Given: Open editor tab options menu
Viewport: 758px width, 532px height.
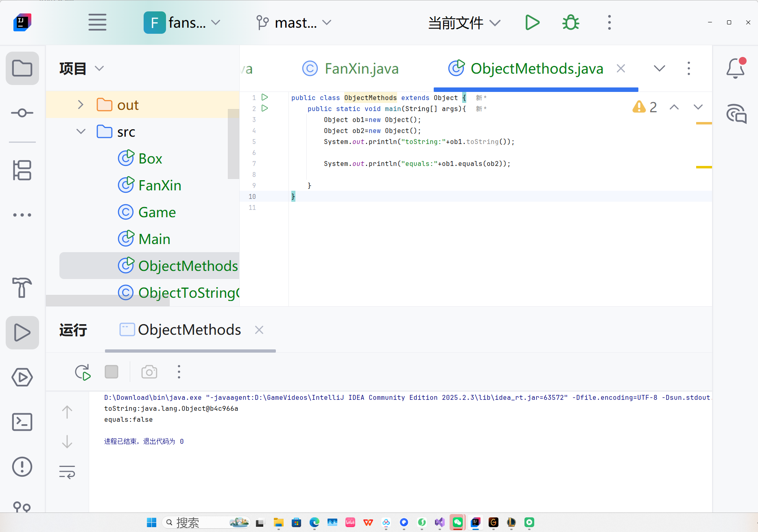Looking at the screenshot, I should (x=688, y=68).
